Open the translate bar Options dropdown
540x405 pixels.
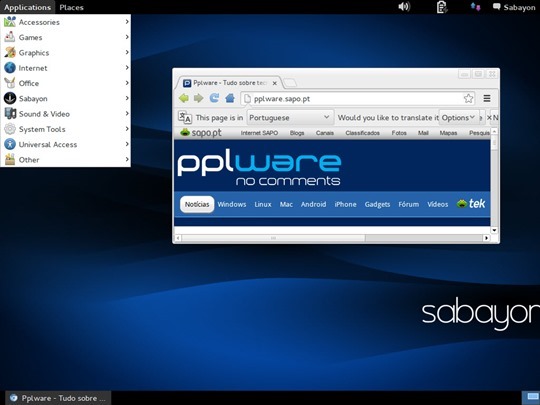tap(458, 118)
